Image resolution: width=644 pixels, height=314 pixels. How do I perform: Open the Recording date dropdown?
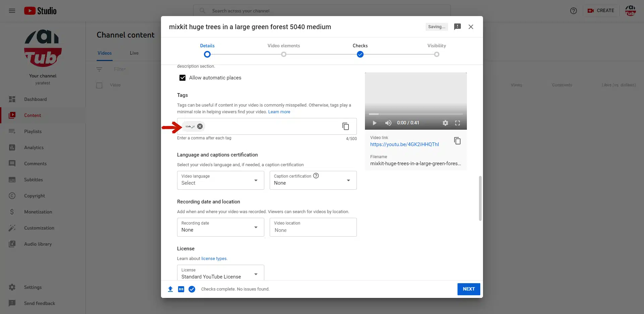[x=220, y=227]
